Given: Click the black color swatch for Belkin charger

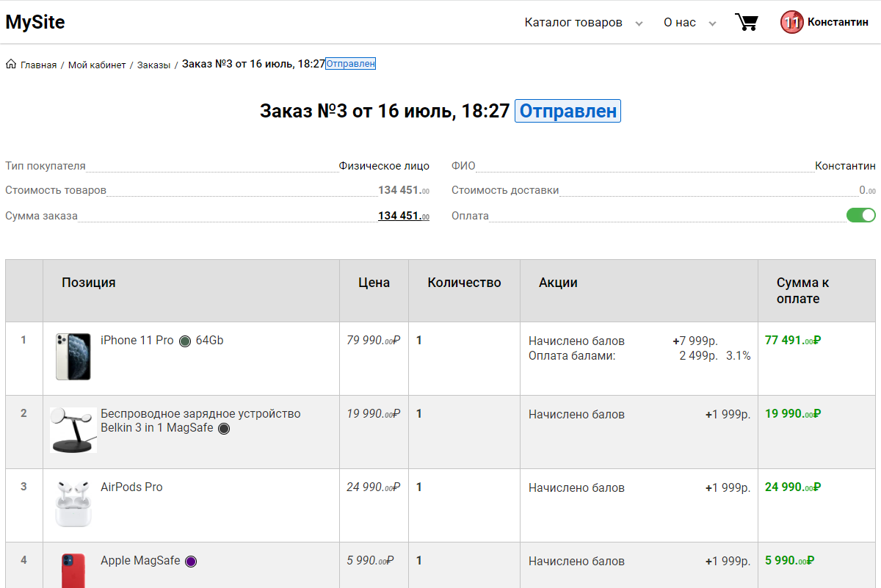Looking at the screenshot, I should click(x=224, y=428).
